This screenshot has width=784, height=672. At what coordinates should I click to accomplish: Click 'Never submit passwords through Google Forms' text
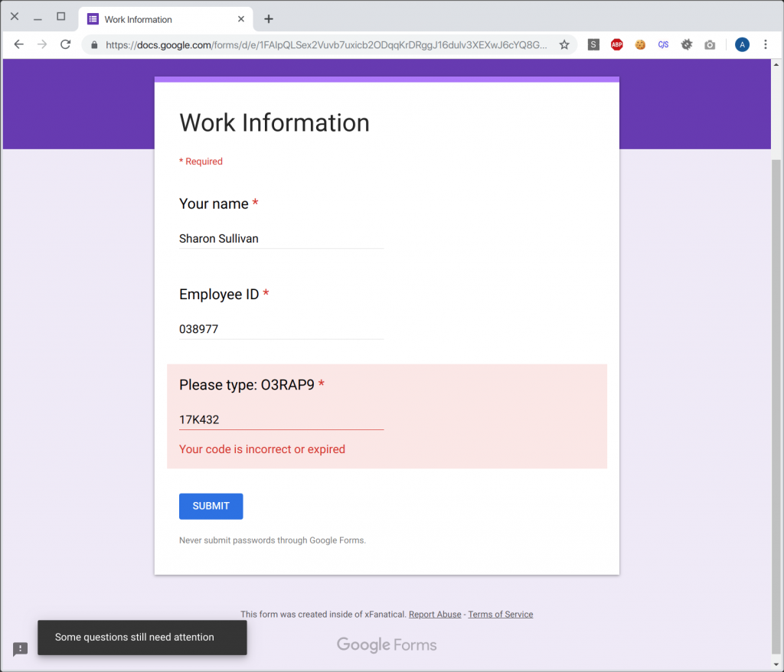tap(273, 540)
